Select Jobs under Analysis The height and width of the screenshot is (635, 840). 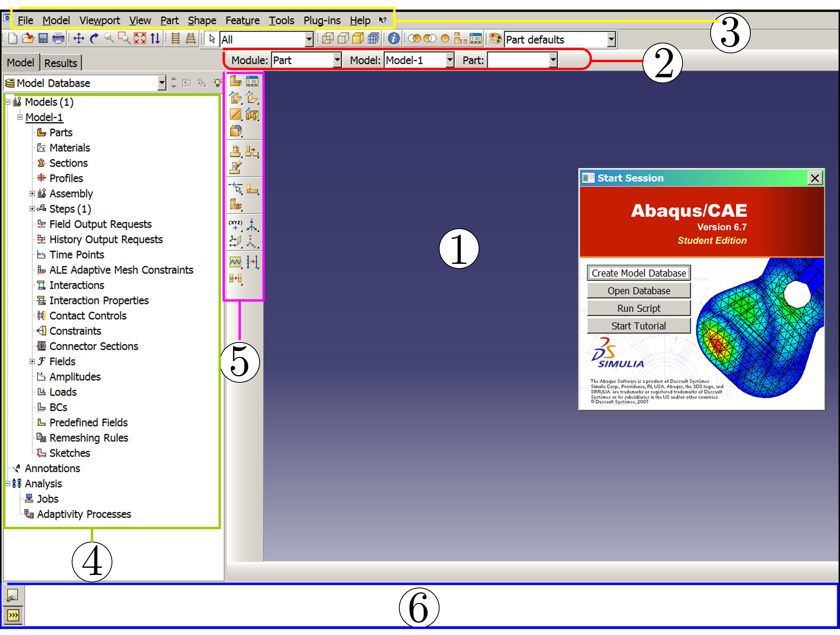47,499
